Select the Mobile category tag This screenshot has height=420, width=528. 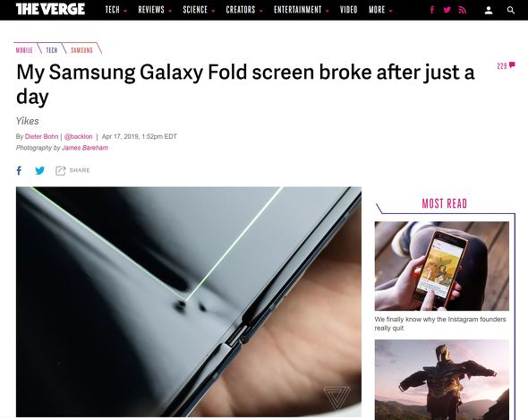click(24, 50)
